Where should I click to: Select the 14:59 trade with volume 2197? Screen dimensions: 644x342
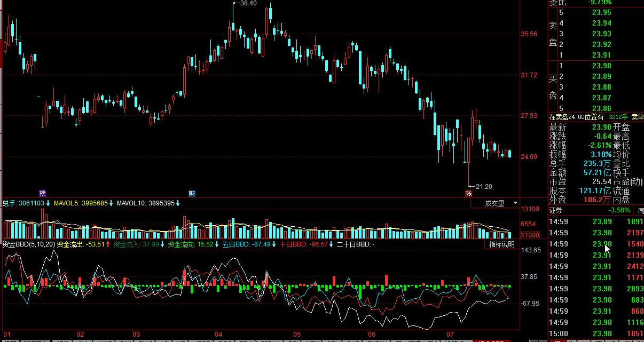(596, 233)
